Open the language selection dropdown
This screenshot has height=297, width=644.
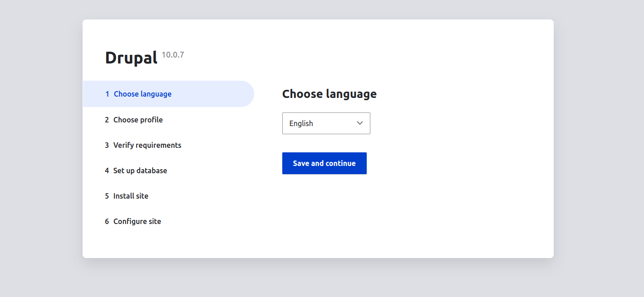[x=326, y=123]
